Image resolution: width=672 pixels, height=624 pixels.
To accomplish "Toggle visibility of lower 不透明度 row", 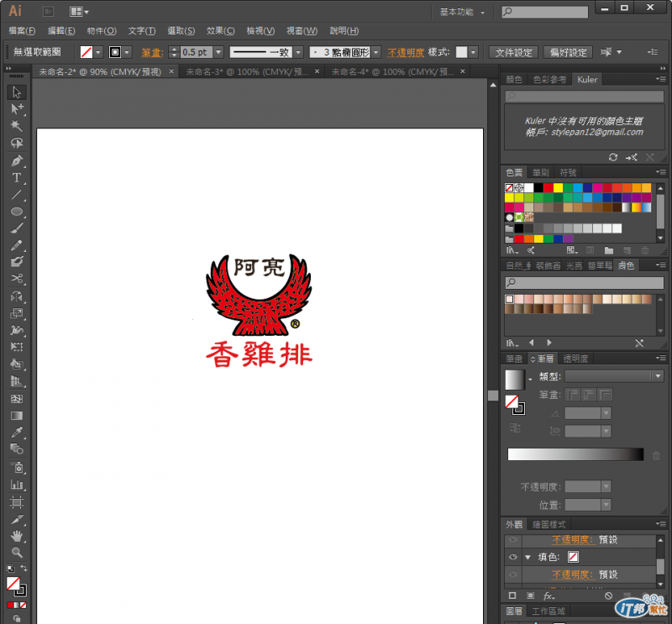I will point(513,574).
